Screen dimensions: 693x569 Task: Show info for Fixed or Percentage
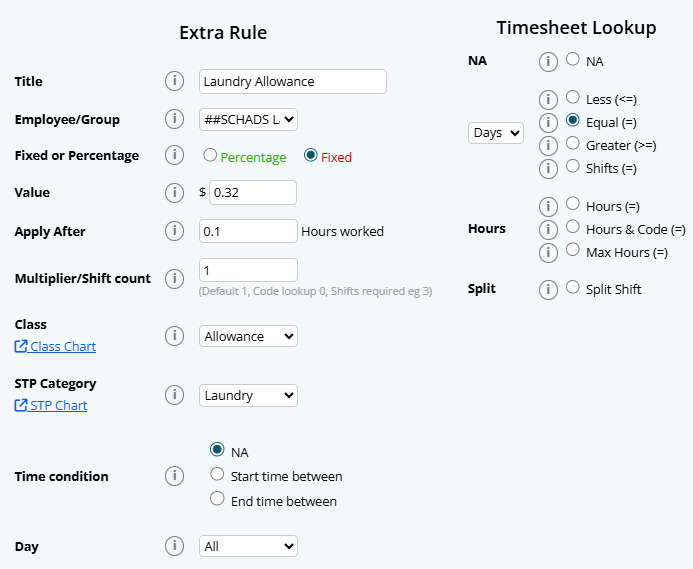coord(174,156)
